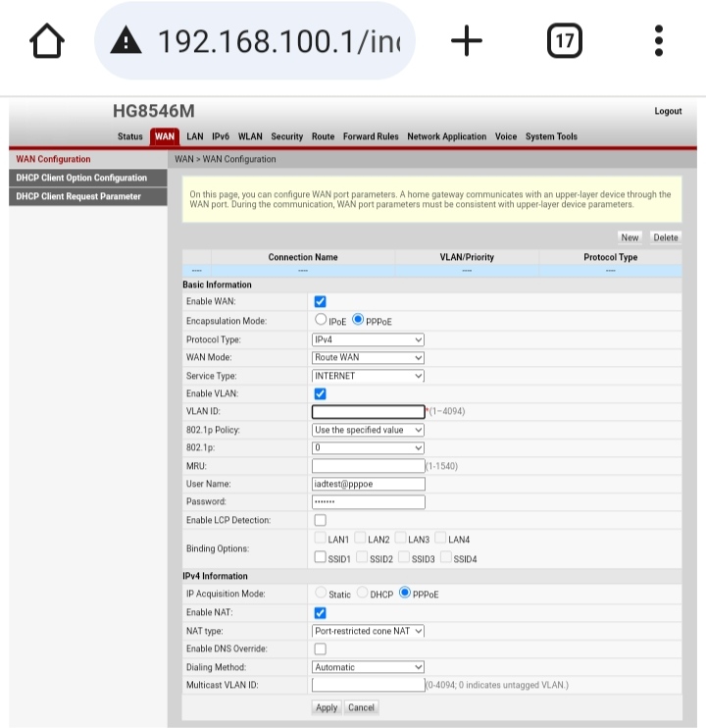Image resolution: width=706 pixels, height=728 pixels.
Task: Check the SSID1 binding option
Action: 321,557
